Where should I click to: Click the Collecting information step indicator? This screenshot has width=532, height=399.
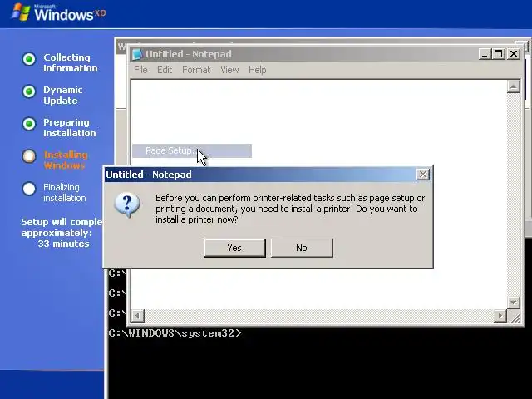pos(29,59)
